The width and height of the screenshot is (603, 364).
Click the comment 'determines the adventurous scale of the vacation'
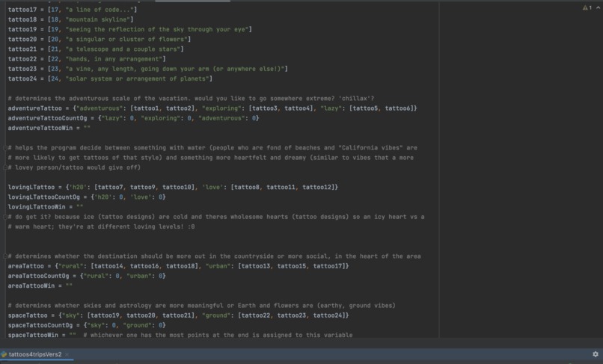point(191,99)
